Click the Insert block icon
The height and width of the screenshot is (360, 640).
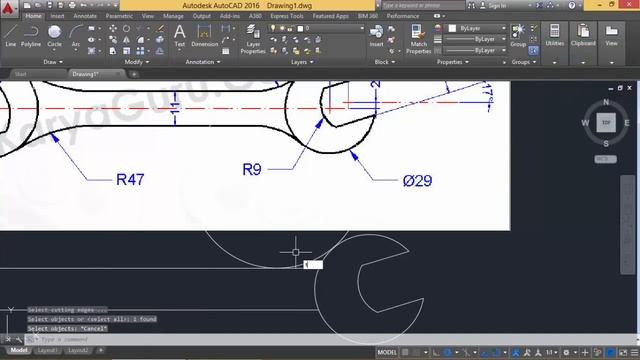click(x=376, y=36)
